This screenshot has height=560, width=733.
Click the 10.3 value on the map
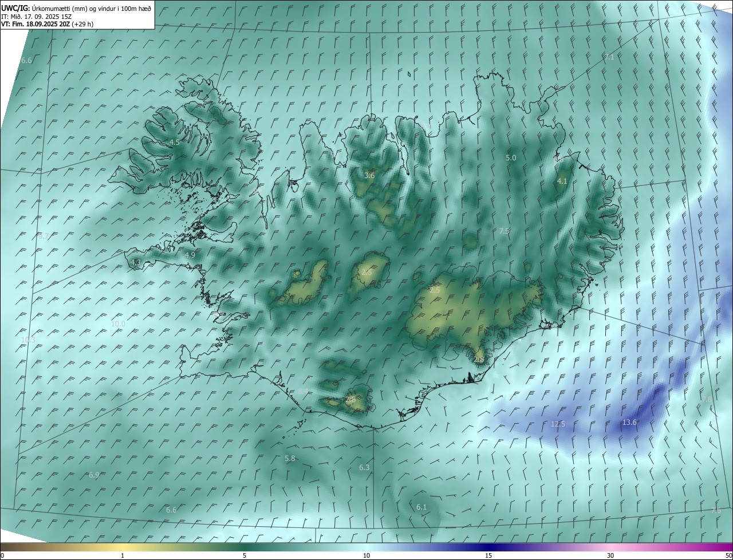28,340
